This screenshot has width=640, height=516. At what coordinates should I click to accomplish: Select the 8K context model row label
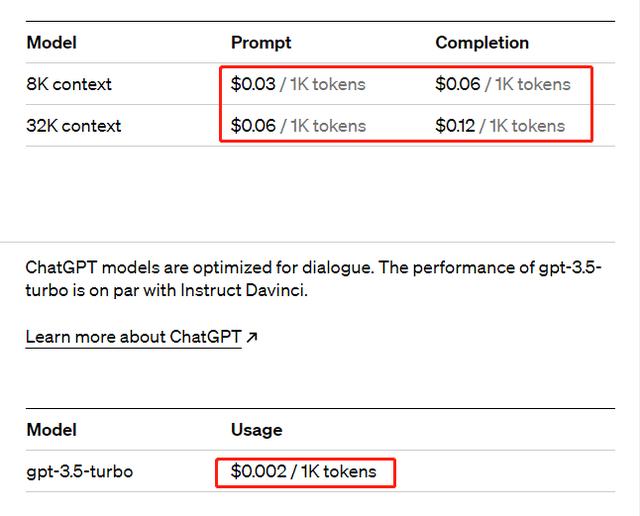coord(69,84)
